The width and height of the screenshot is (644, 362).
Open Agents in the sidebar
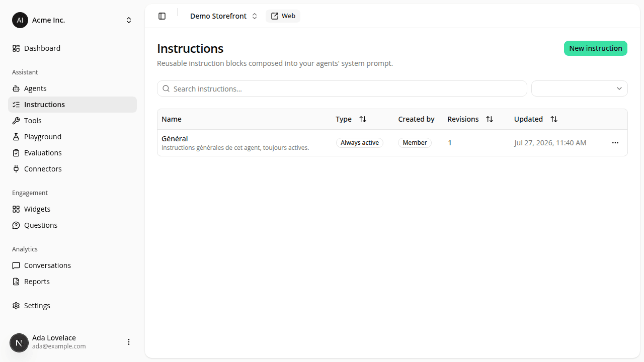[72, 88]
